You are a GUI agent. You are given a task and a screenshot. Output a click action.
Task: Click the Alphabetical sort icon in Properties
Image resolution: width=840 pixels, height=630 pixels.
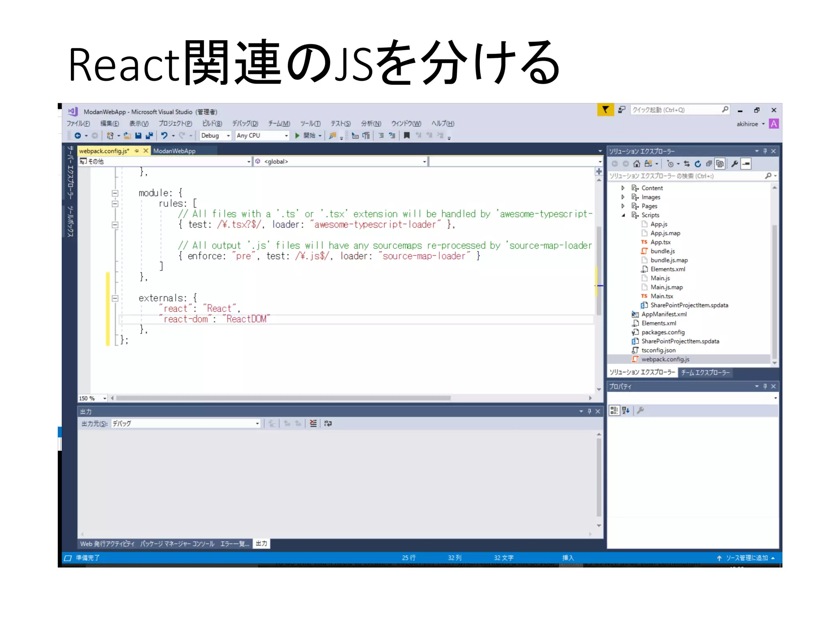pos(625,410)
